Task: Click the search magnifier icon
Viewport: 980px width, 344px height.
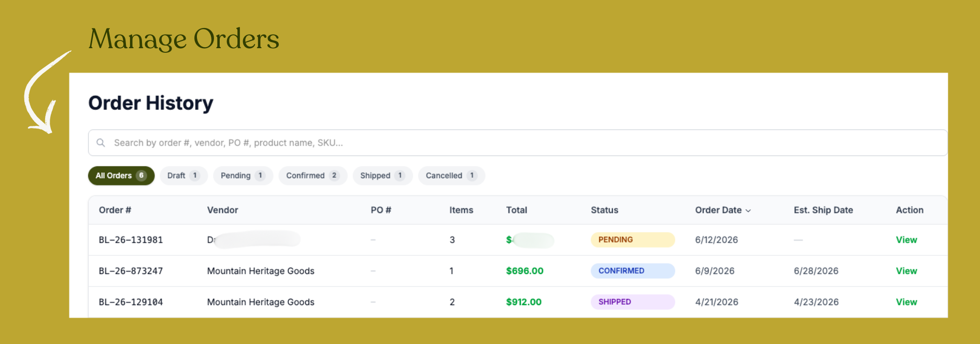Action: (101, 142)
